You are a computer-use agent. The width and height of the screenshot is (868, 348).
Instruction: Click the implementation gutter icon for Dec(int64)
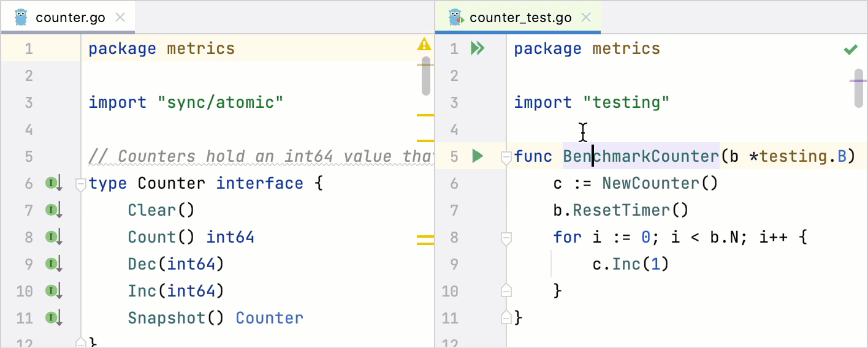tap(54, 264)
